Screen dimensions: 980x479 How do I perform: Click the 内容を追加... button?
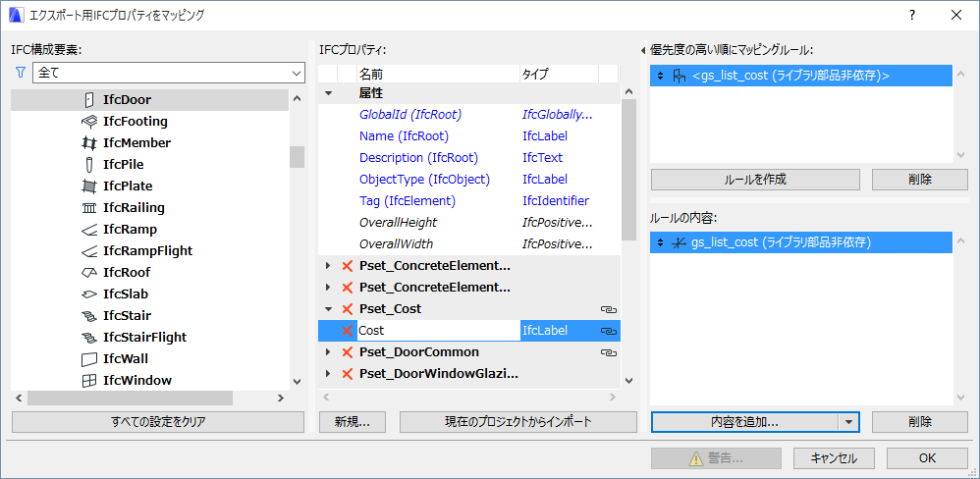[x=744, y=421]
